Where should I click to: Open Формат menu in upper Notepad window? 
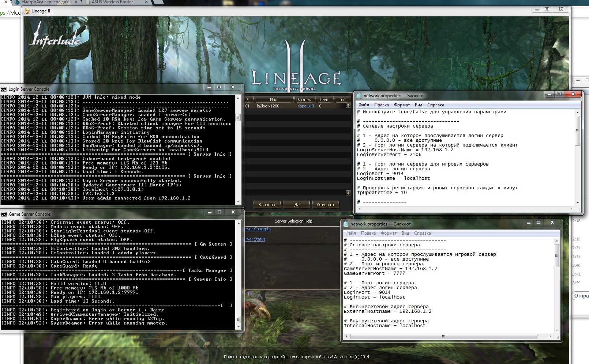(x=402, y=105)
